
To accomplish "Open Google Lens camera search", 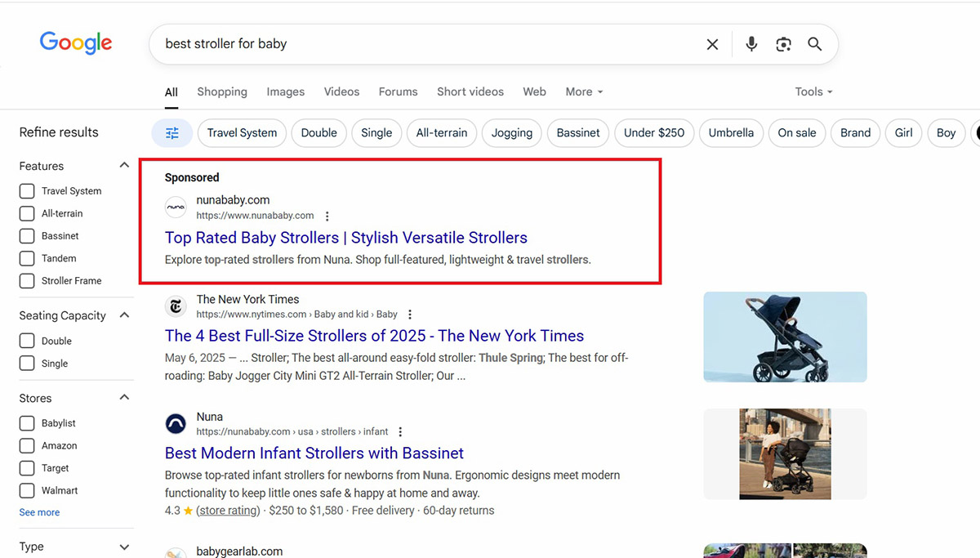I will pyautogui.click(x=783, y=44).
